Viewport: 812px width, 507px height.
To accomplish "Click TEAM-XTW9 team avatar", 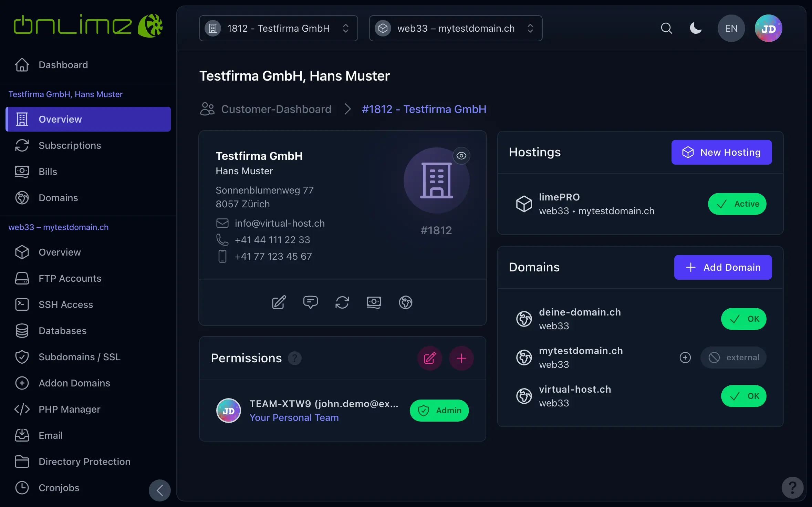I will pyautogui.click(x=229, y=411).
